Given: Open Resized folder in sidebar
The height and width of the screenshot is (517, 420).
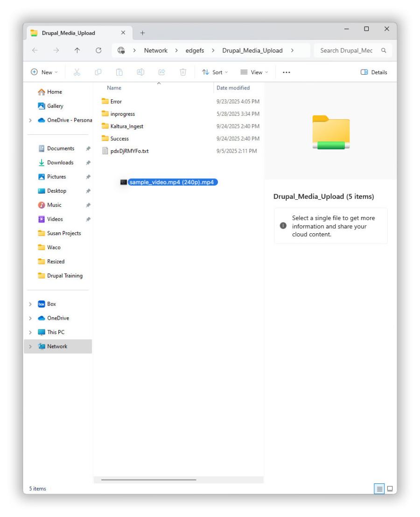Looking at the screenshot, I should (56, 262).
